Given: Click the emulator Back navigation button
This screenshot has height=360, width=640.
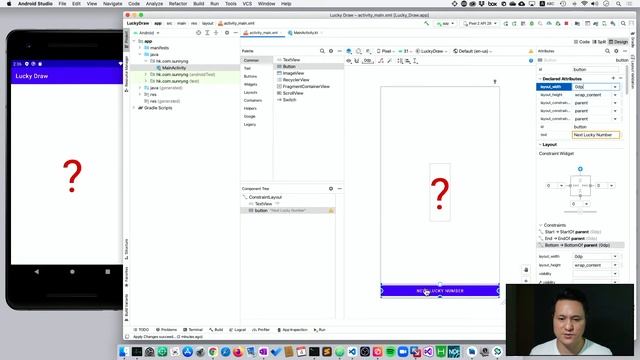Looking at the screenshot, I should 37,271.
